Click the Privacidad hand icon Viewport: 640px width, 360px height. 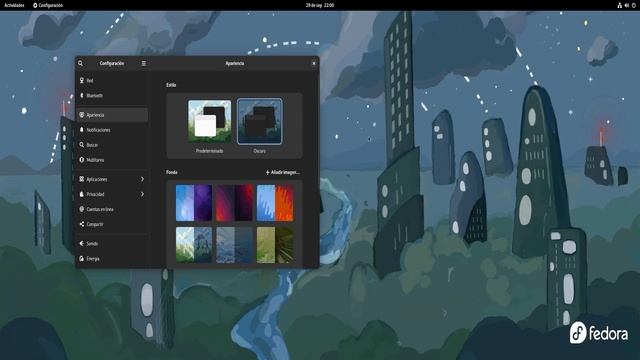[82, 194]
